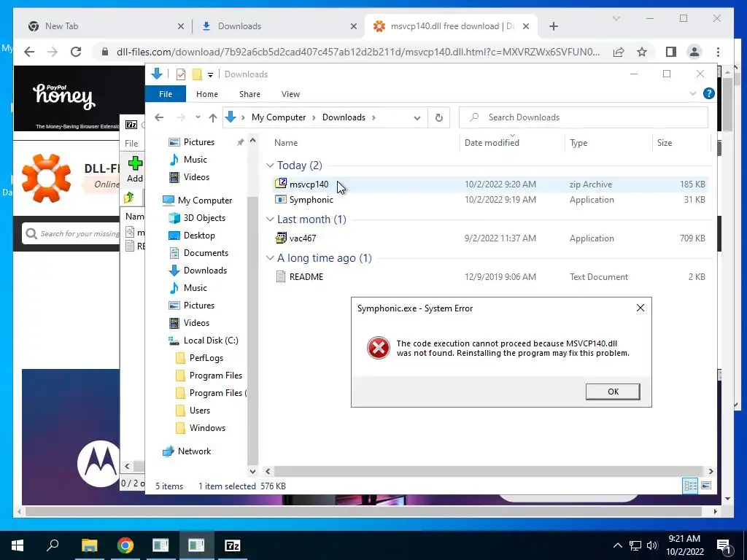Click the New folder quick access icon
Image resolution: width=747 pixels, height=560 pixels.
[x=197, y=74]
